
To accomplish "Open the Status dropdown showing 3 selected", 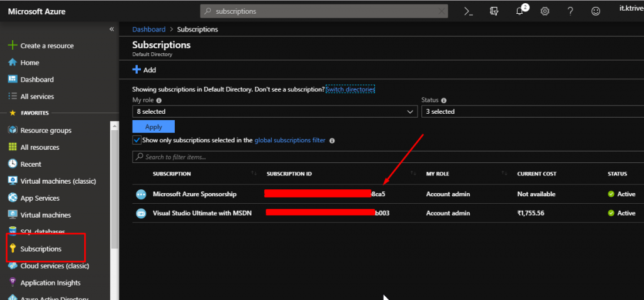I will [x=533, y=111].
